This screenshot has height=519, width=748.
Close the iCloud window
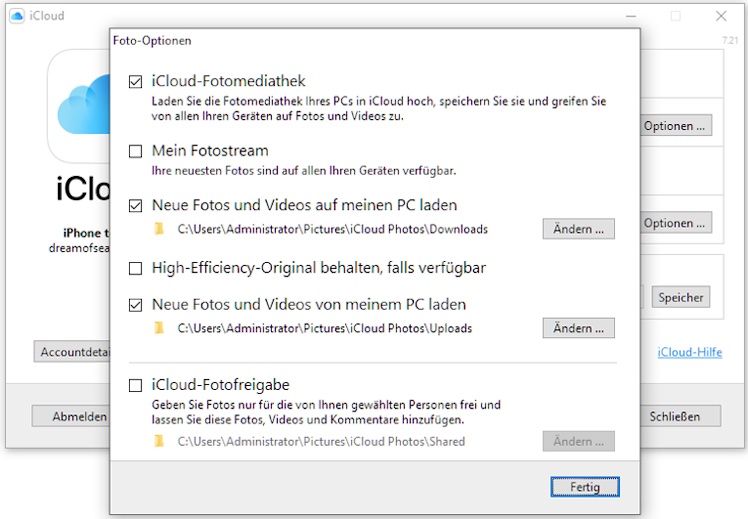721,16
